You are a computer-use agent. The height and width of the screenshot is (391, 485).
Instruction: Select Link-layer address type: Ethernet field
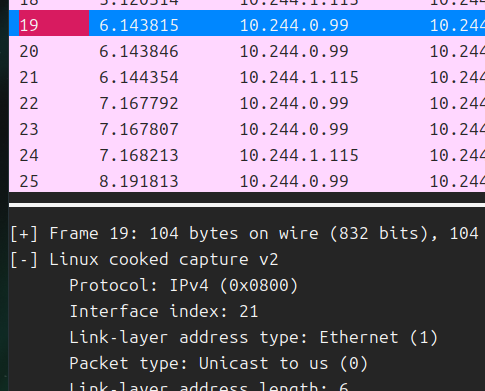tap(253, 338)
